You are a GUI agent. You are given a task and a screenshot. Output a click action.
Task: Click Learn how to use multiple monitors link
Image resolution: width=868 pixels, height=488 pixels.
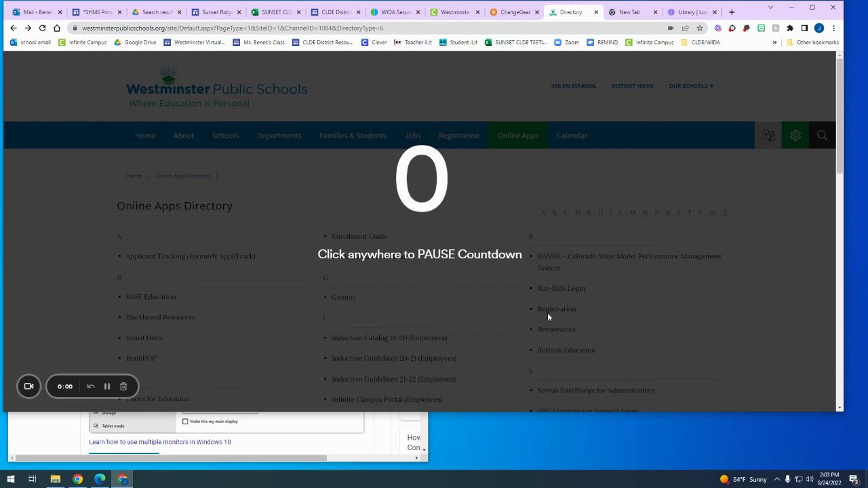160,442
